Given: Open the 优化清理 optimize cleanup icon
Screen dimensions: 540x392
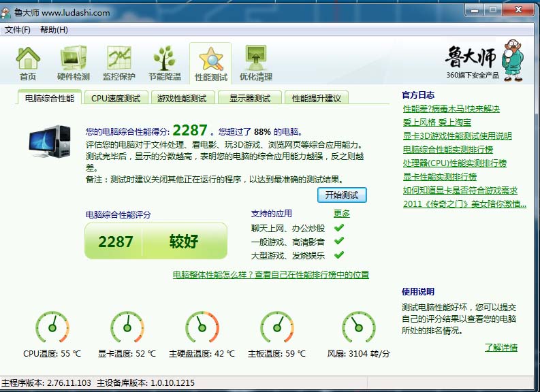Looking at the screenshot, I should (256, 64).
